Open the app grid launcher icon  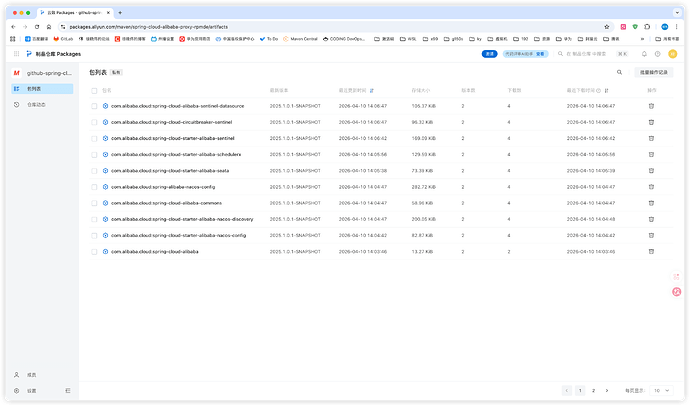pos(16,54)
